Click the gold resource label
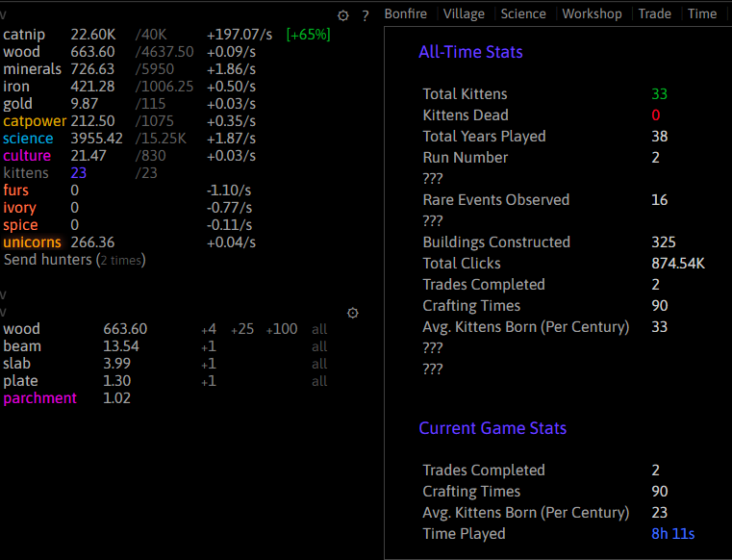732x560 pixels. tap(17, 104)
